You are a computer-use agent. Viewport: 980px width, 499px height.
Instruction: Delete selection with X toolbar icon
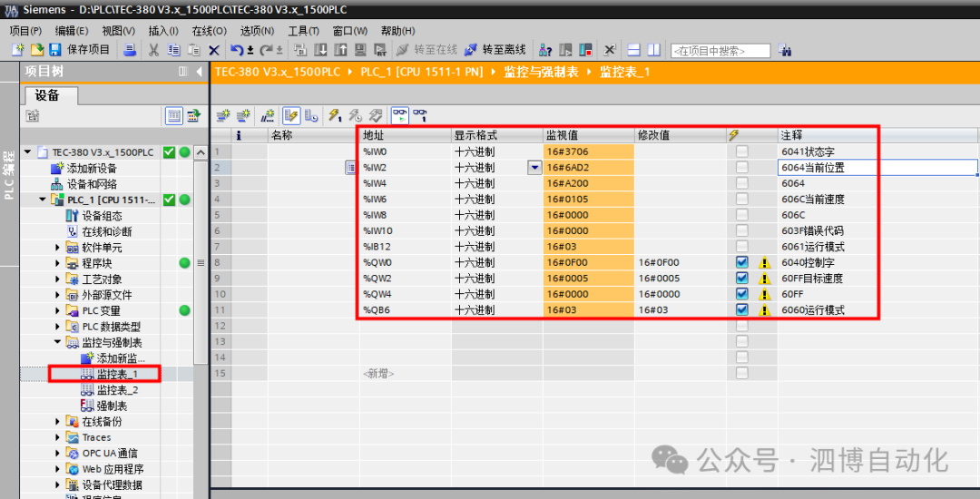coord(214,50)
